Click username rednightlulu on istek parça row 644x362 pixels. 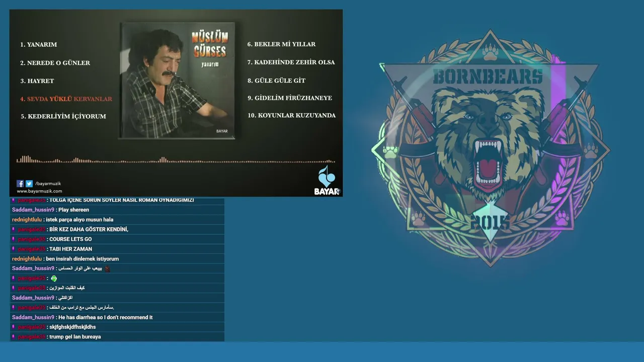27,220
